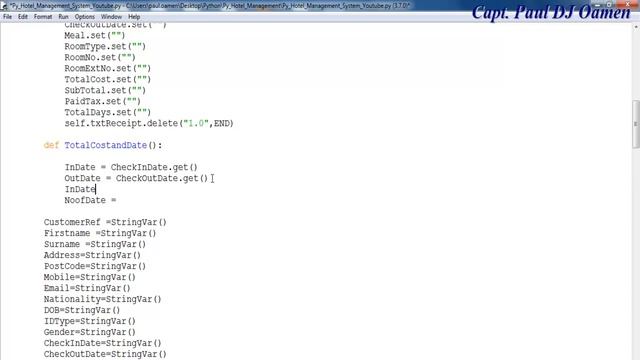Open the File menu
The width and height of the screenshot is (640, 360).
pyautogui.click(x=7, y=17)
